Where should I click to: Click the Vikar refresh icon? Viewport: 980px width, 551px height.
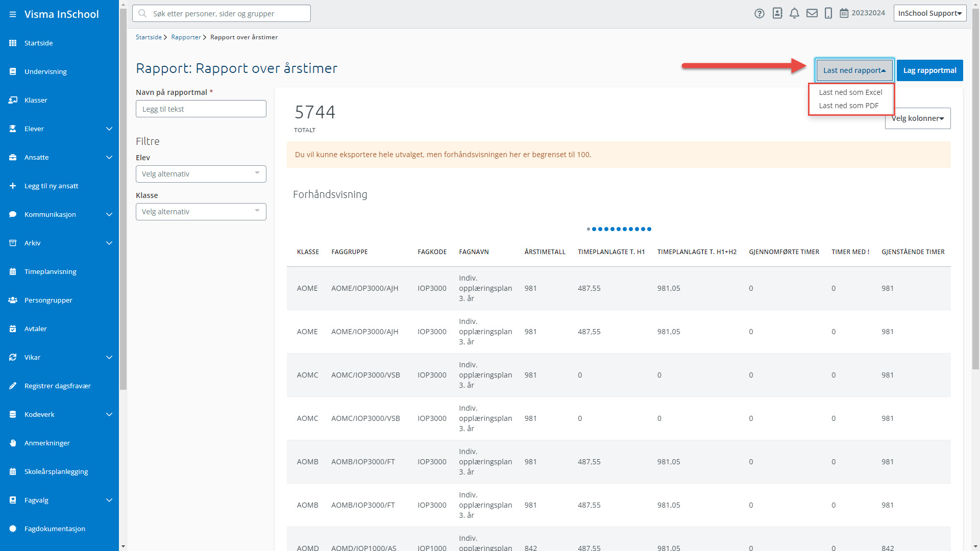pyautogui.click(x=13, y=357)
